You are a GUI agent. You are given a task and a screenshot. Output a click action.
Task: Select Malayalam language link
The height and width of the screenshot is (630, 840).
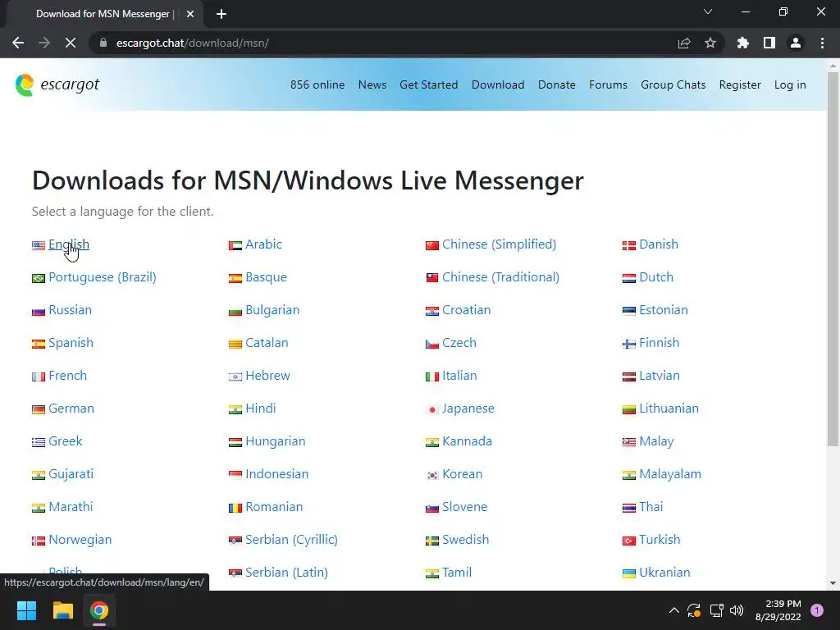[669, 473]
